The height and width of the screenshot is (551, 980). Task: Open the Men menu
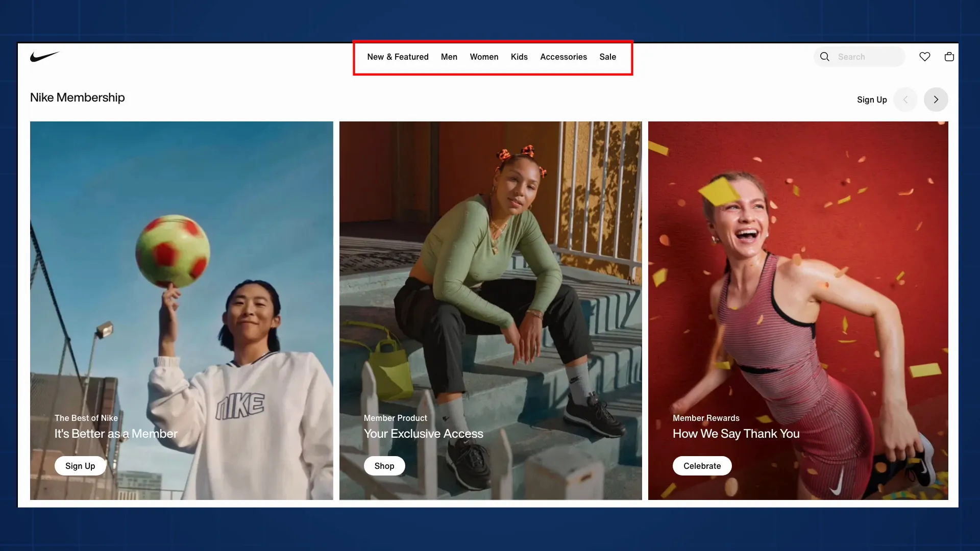(x=449, y=57)
